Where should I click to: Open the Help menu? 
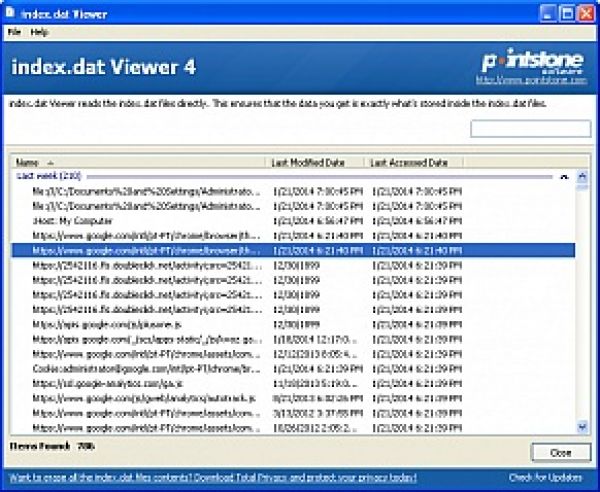coord(39,32)
